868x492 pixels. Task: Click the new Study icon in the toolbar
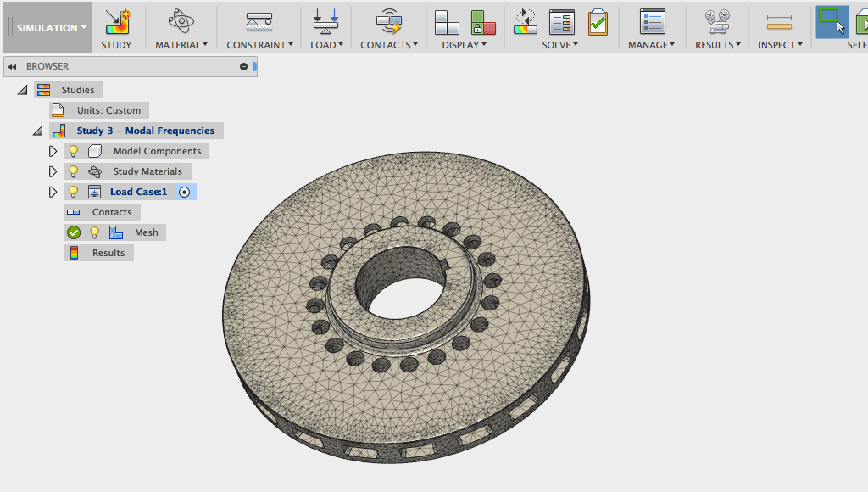[117, 22]
